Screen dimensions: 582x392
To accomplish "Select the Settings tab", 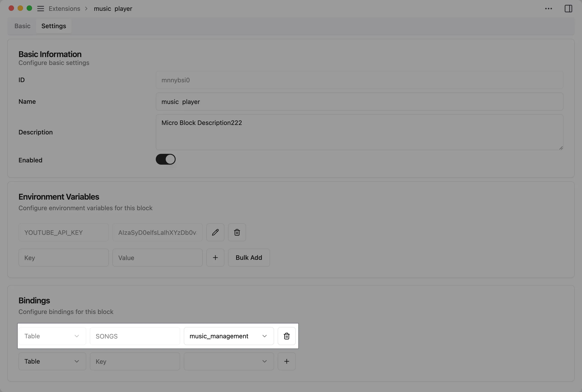I will click(x=54, y=26).
